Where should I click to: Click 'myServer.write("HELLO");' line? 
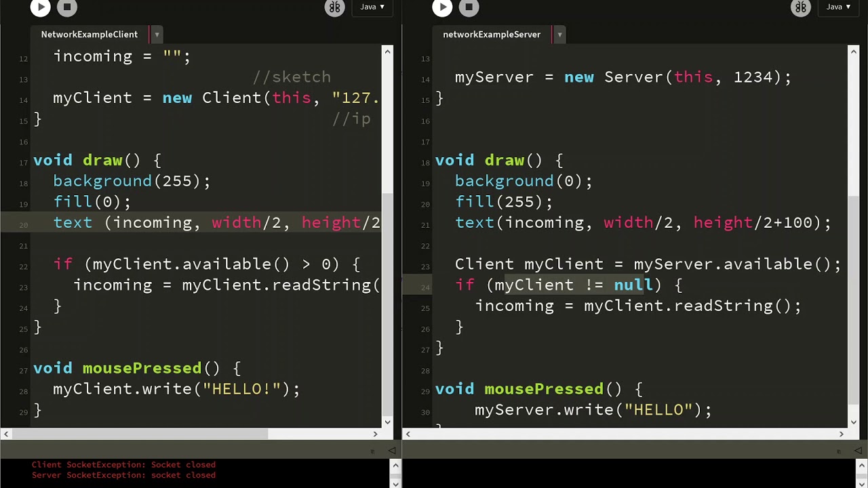pyautogui.click(x=593, y=410)
